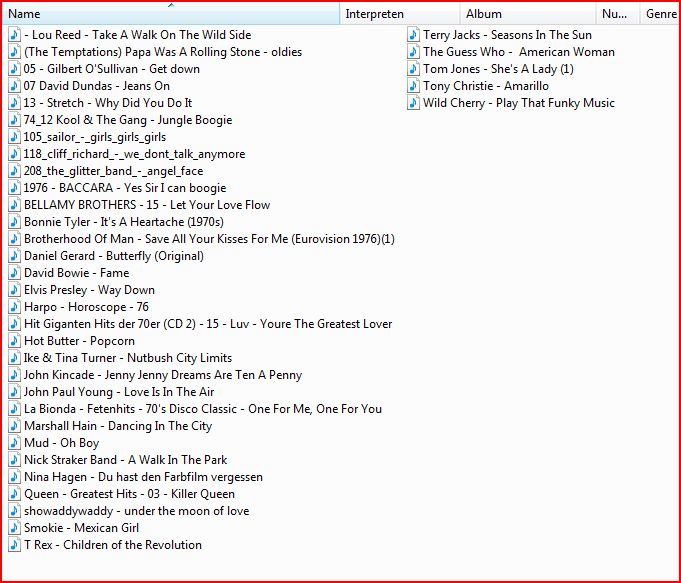The height and width of the screenshot is (583, 681).
Task: Click the audio icon for 07 David Dundas - Jeans On
Action: [14, 86]
